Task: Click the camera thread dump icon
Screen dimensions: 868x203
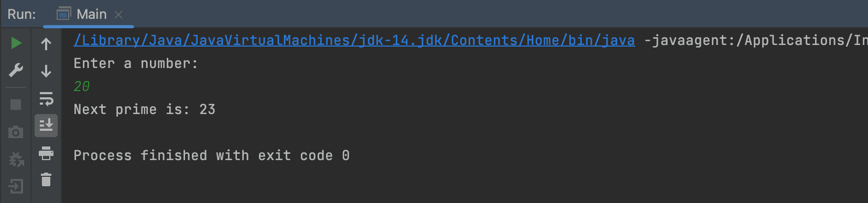Action: pos(16,132)
